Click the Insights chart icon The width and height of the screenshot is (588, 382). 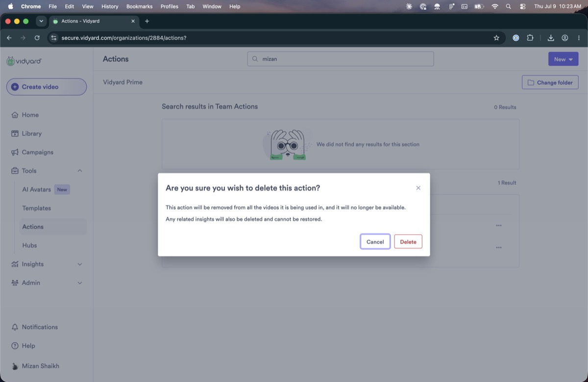[x=15, y=264]
